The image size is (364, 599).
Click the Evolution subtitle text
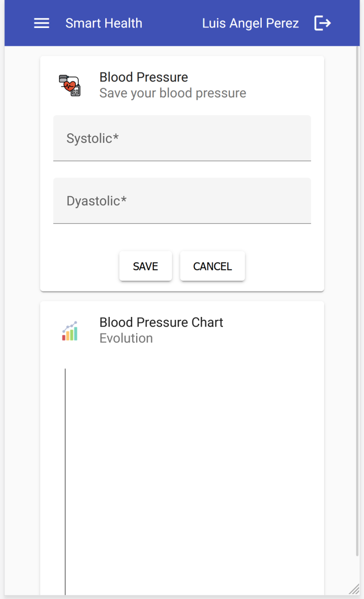point(126,338)
